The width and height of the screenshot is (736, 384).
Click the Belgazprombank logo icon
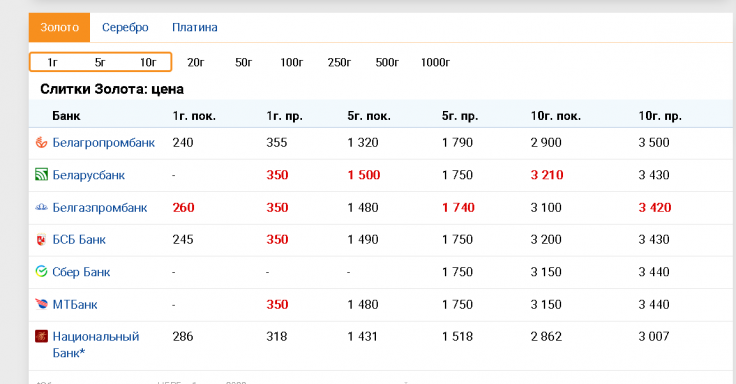pos(41,207)
